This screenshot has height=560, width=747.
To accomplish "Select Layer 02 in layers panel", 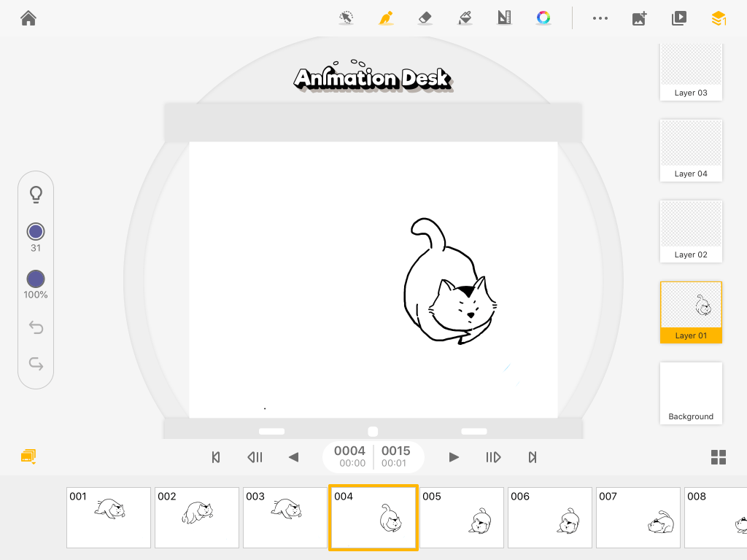I will [691, 231].
